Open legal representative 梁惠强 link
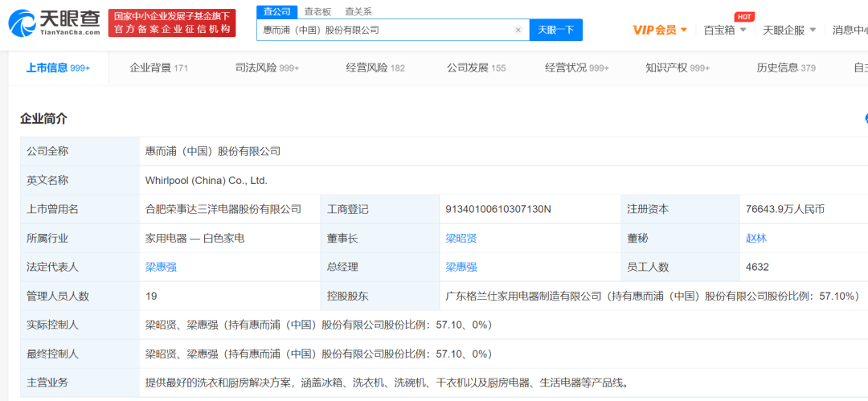Image resolution: width=868 pixels, height=401 pixels. point(161,267)
